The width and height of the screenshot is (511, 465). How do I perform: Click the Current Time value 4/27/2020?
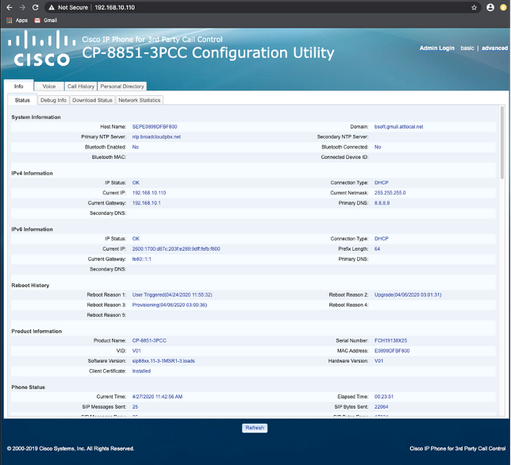(157, 396)
